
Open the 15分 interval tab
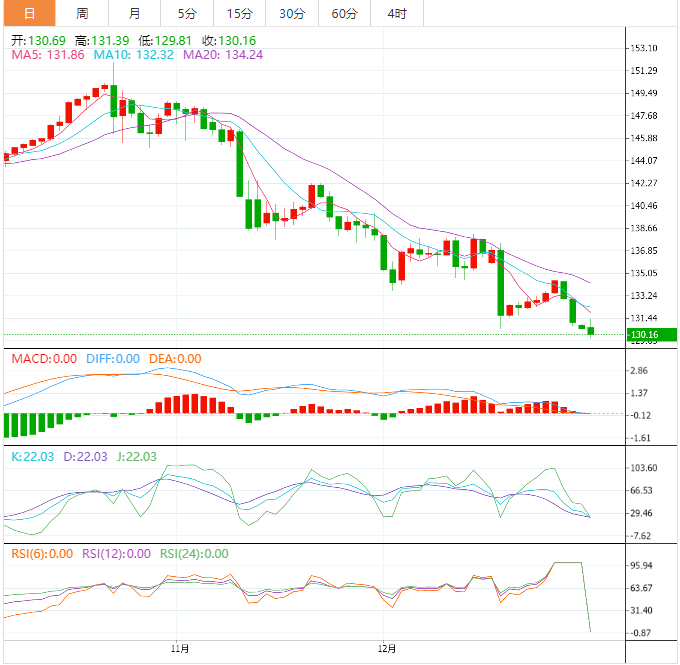239,13
